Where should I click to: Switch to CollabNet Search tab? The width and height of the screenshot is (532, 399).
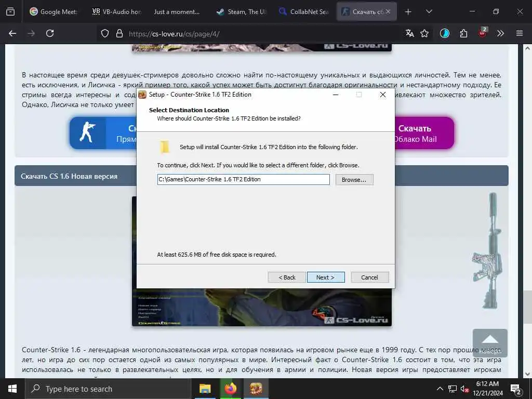pos(303,11)
